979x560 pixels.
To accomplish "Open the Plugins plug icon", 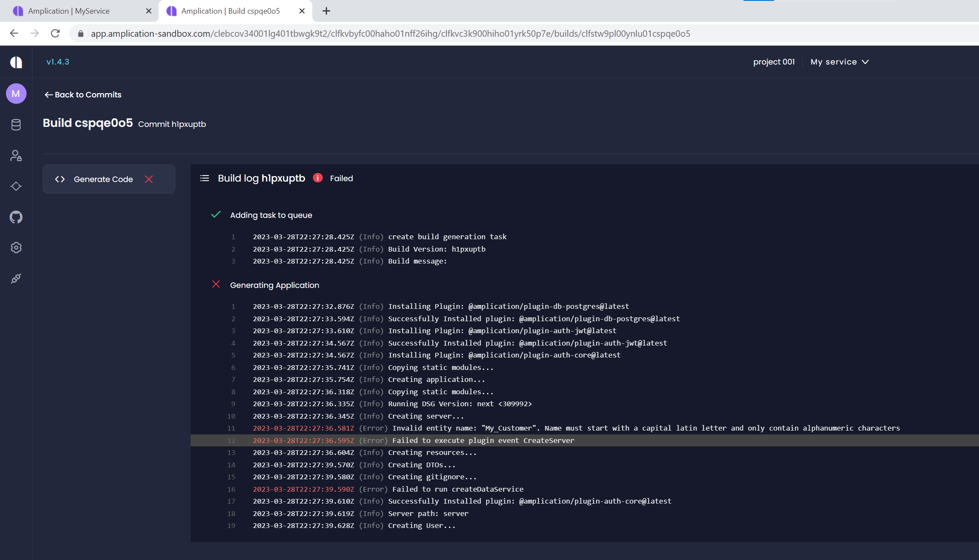I will [x=16, y=279].
